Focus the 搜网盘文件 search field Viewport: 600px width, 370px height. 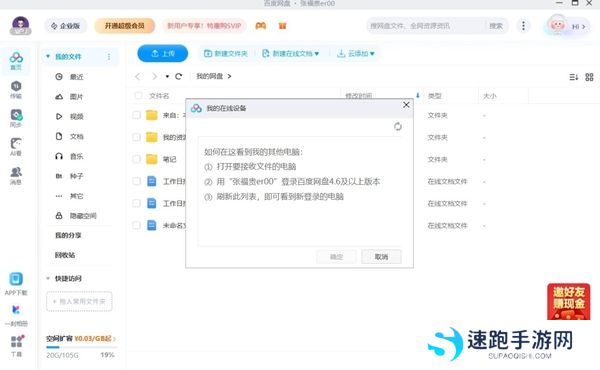[427, 26]
